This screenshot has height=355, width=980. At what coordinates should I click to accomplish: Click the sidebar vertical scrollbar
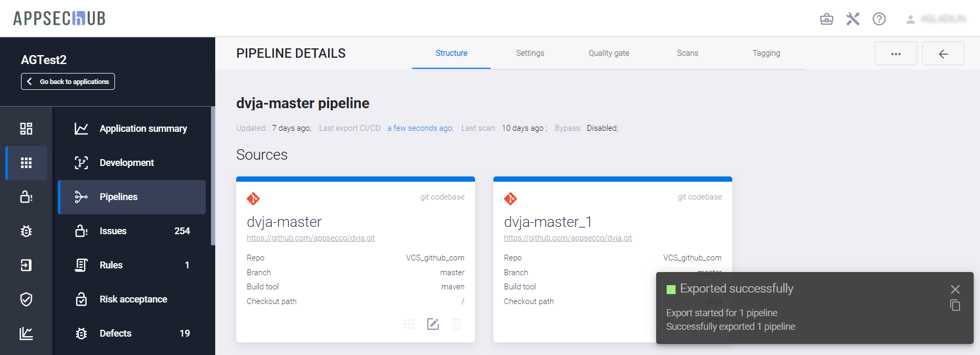pos(213,176)
